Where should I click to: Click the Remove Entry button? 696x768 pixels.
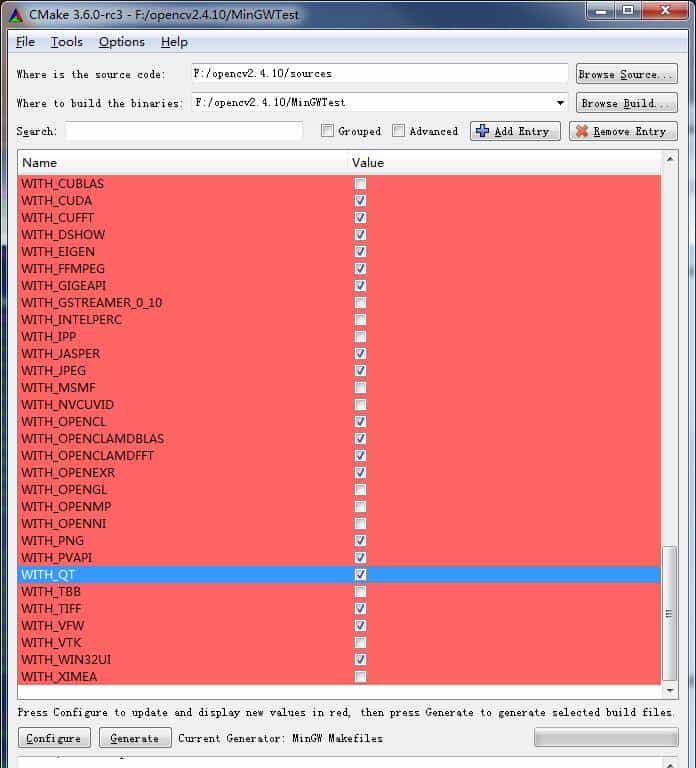pyautogui.click(x=623, y=131)
